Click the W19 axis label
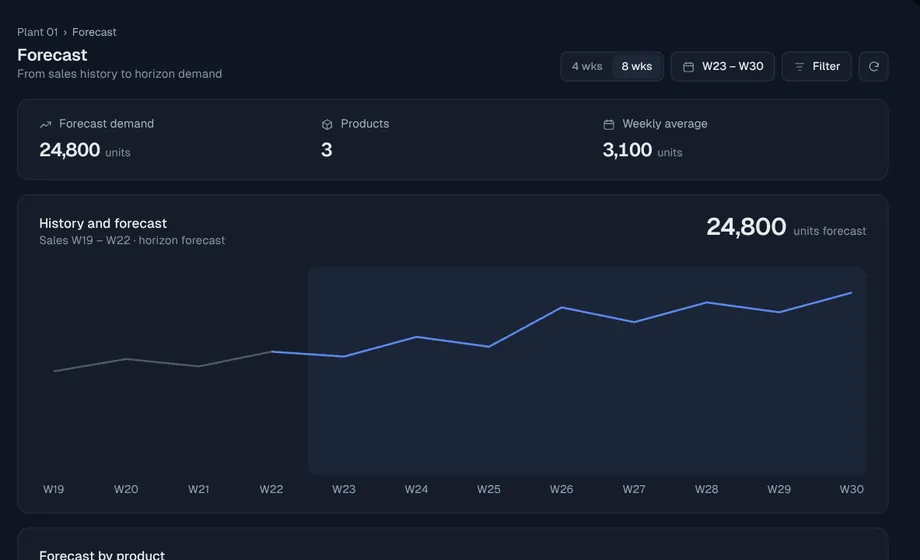920x560 pixels. [x=53, y=490]
